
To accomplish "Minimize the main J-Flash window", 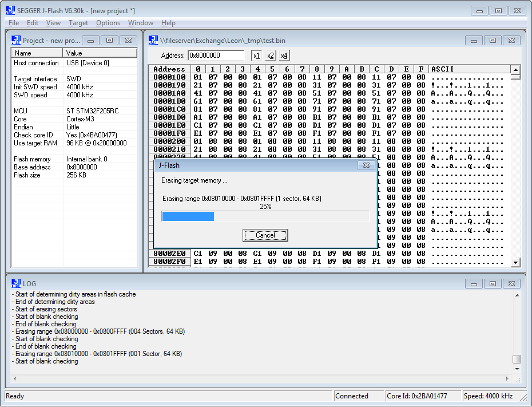I will pyautogui.click(x=479, y=11).
